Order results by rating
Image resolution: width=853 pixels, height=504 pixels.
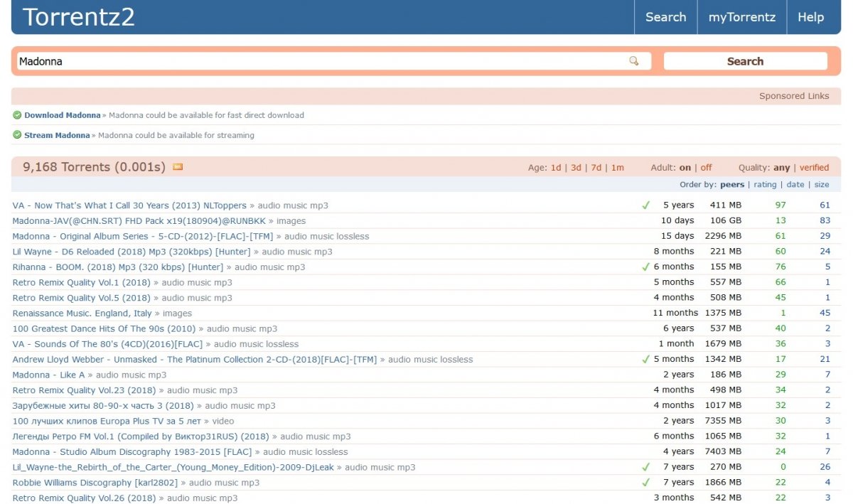coord(765,185)
